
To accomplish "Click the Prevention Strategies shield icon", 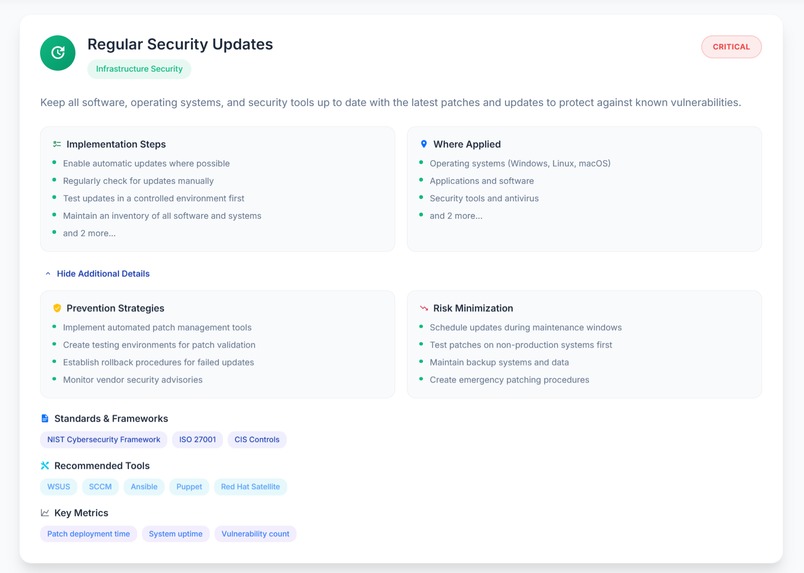I will click(57, 308).
